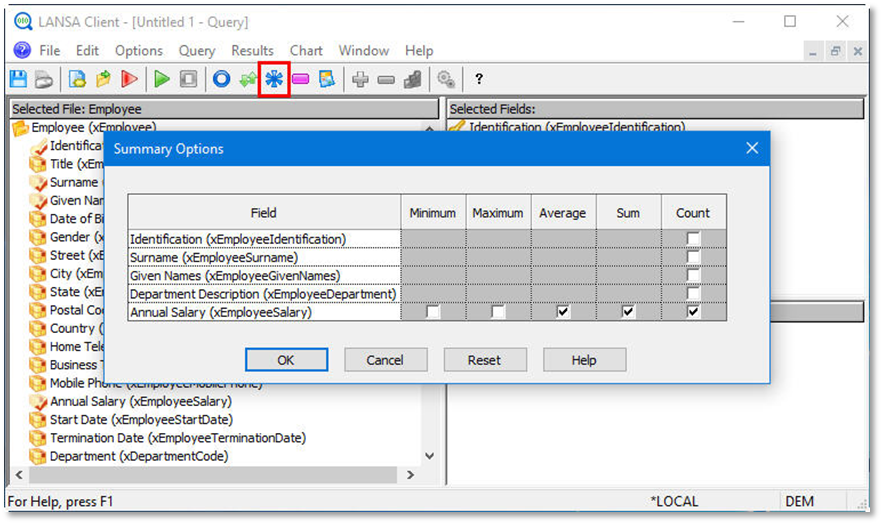This screenshot has width=882, height=524.
Task: Click the new query document icon
Action: point(77,79)
